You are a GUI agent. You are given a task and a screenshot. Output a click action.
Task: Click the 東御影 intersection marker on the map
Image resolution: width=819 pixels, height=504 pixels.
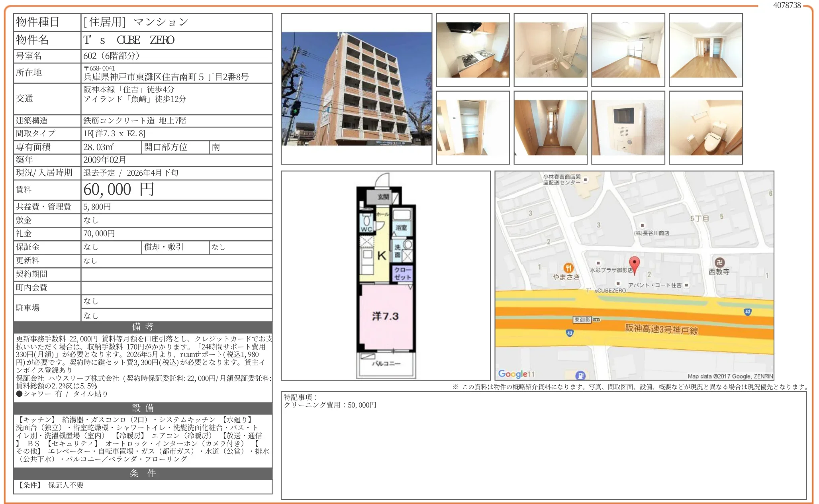582,320
